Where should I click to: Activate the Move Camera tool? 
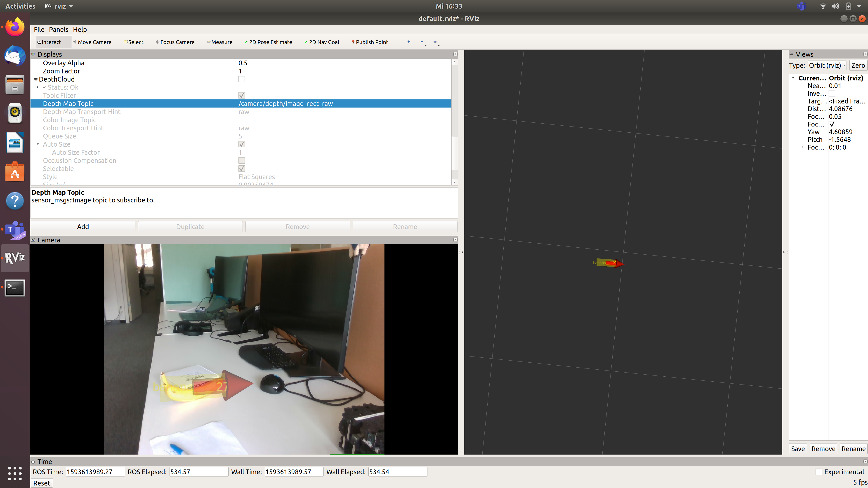click(x=93, y=42)
